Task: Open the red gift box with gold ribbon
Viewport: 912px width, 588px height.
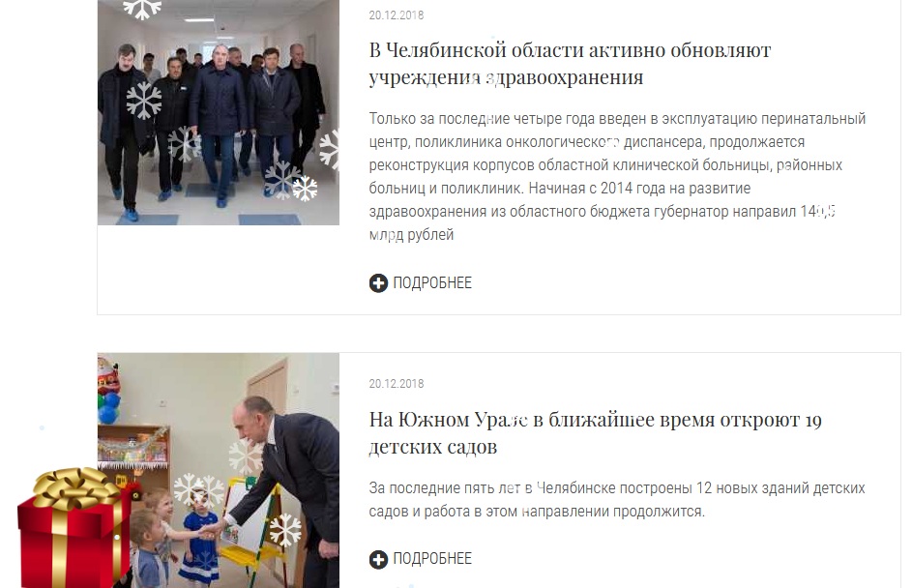Action: point(74,527)
